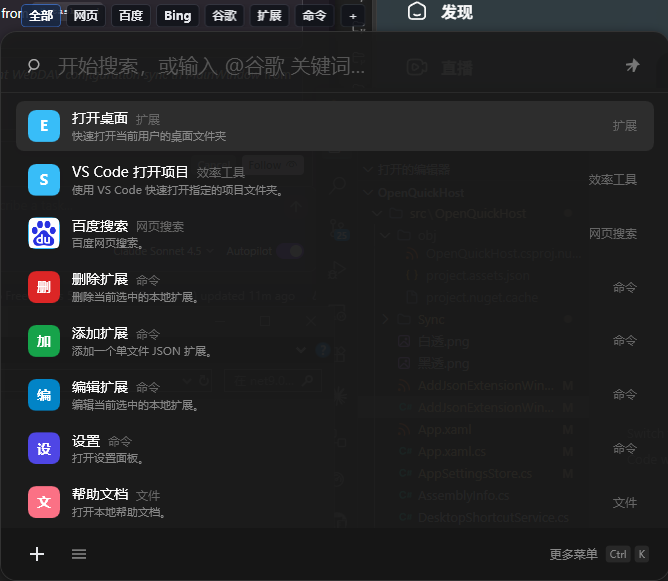This screenshot has height=581, width=668.
Task: Click the green 加 icon
Action: 44,341
